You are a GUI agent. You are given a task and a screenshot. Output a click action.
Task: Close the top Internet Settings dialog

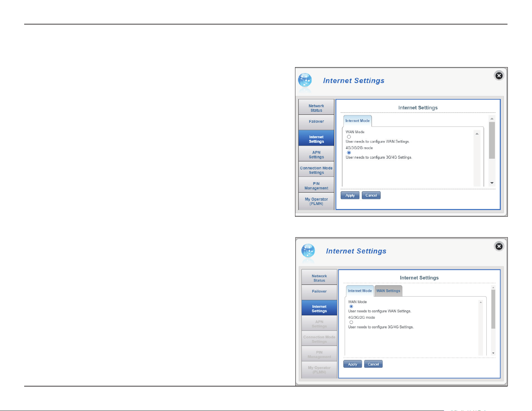pos(499,76)
